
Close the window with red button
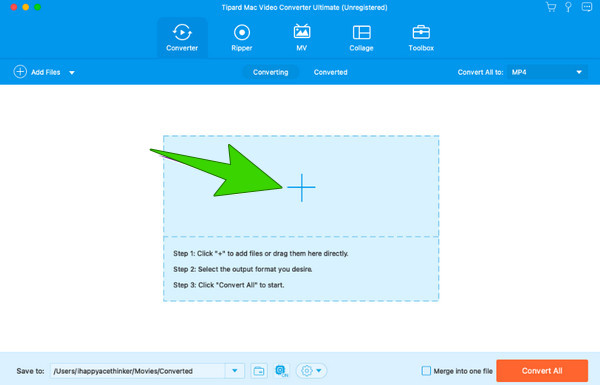14,7
